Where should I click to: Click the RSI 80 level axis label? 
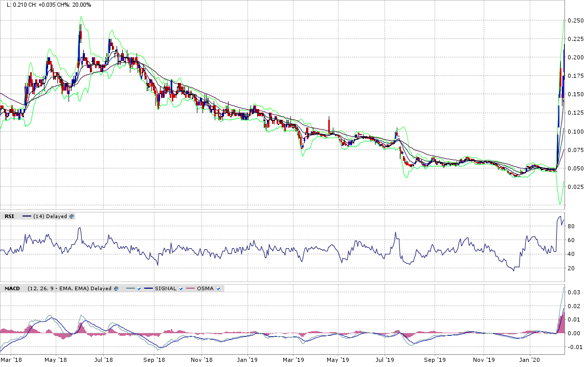pyautogui.click(x=572, y=226)
